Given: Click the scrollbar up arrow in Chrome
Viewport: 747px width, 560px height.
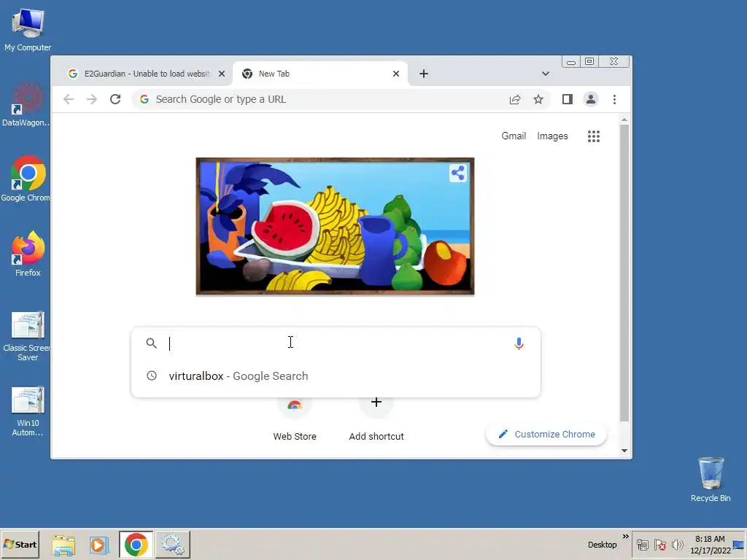Looking at the screenshot, I should [624, 120].
